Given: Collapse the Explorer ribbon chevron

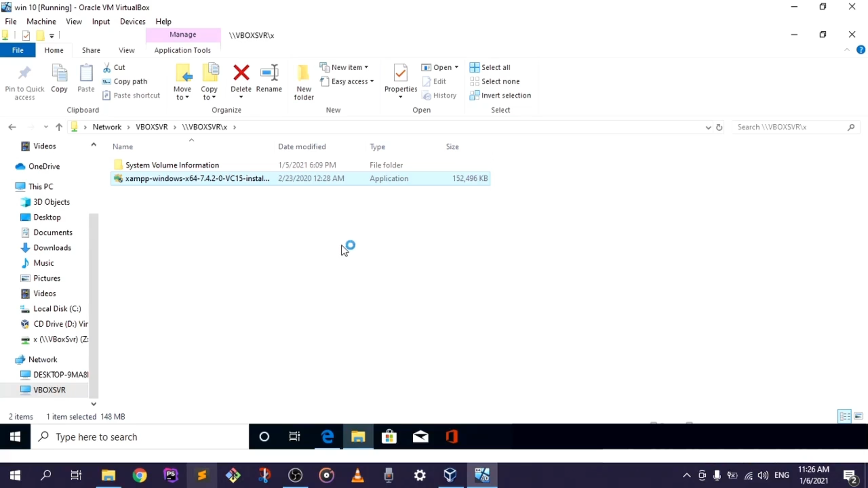Looking at the screenshot, I should coord(847,50).
